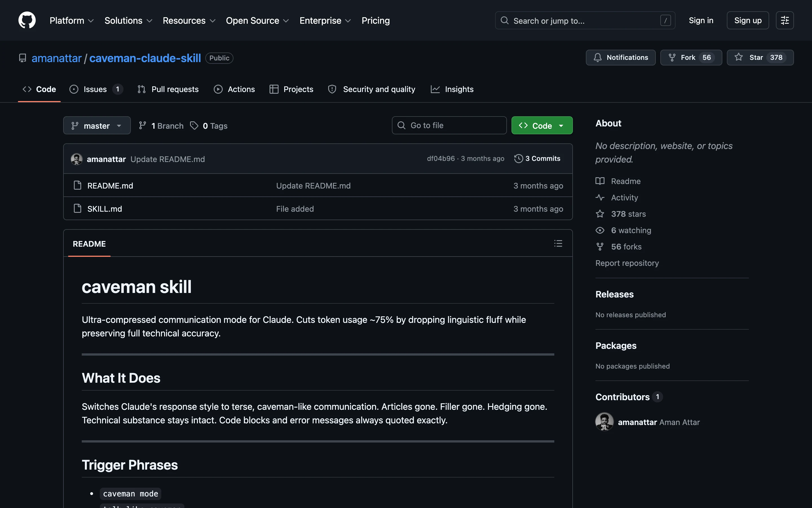Image resolution: width=812 pixels, height=508 pixels.
Task: Click the commits history clock icon
Action: click(x=518, y=159)
